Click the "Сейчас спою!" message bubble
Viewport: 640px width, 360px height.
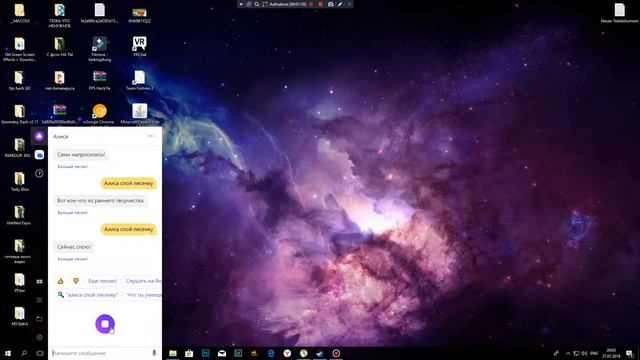coord(74,247)
